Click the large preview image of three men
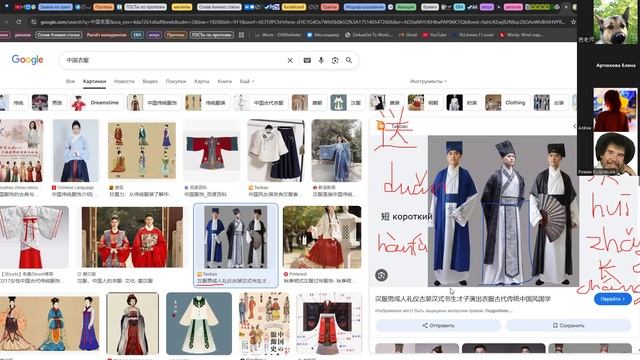Image resolution: width=640 pixels, height=360 pixels. pos(503,211)
